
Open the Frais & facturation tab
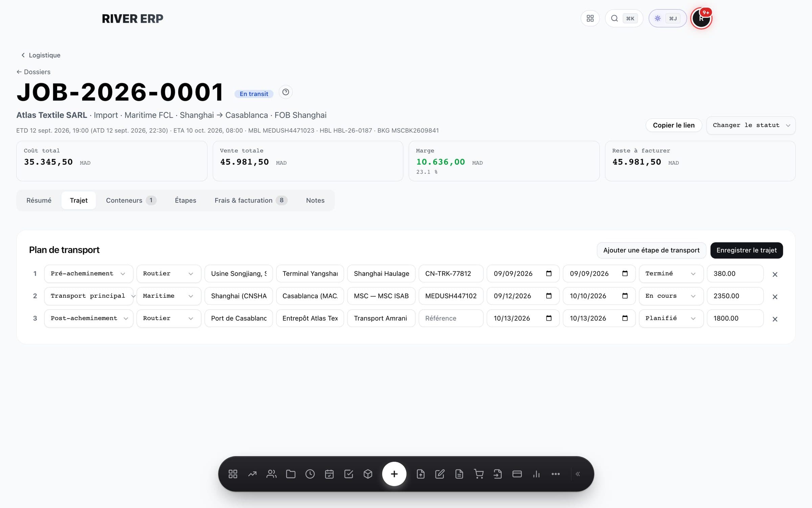point(251,200)
